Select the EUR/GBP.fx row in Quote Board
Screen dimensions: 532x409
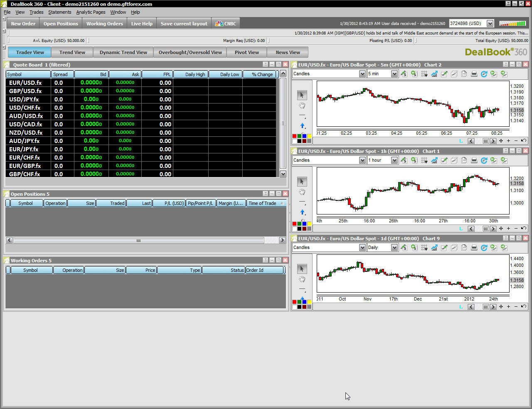(x=141, y=166)
